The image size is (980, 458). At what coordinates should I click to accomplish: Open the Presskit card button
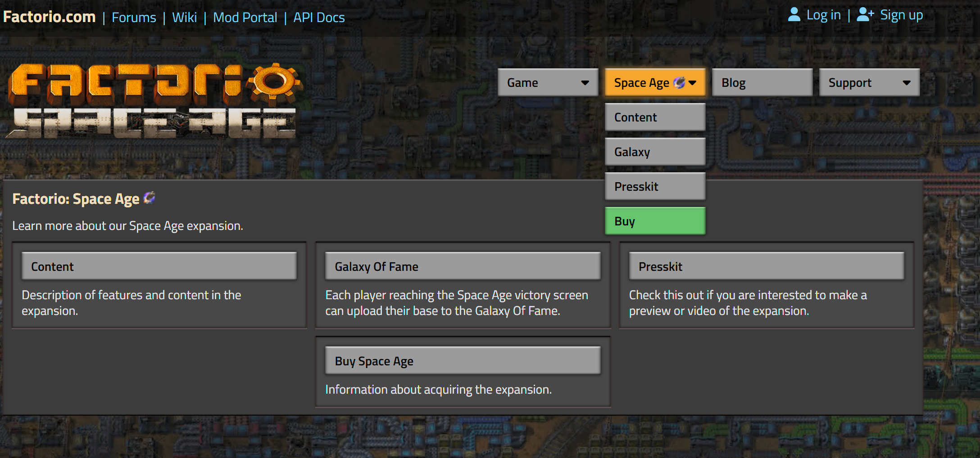coord(766,266)
